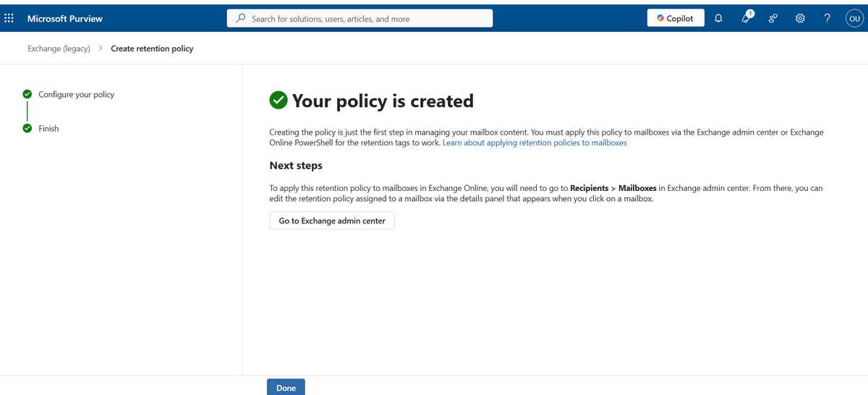This screenshot has height=395, width=868.
Task: Click the search magnifier icon
Action: [241, 19]
